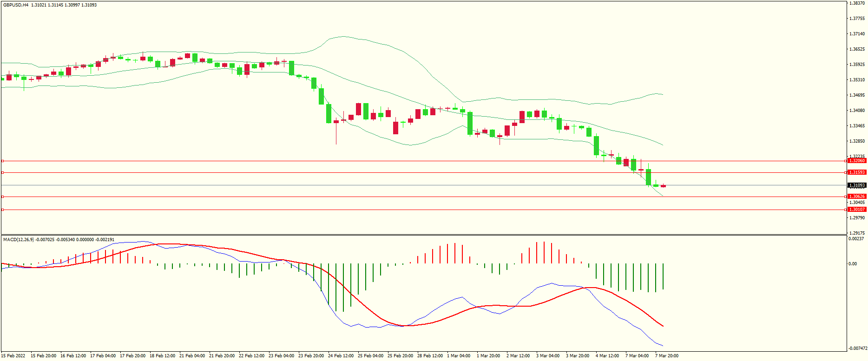Viewport: 868px width, 361px height.
Task: Click the 1.37140 price axis label
Action: 857,34
